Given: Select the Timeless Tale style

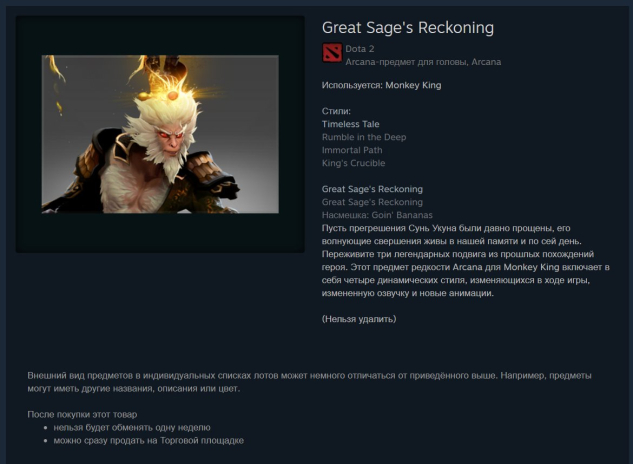Looking at the screenshot, I should click(350, 124).
